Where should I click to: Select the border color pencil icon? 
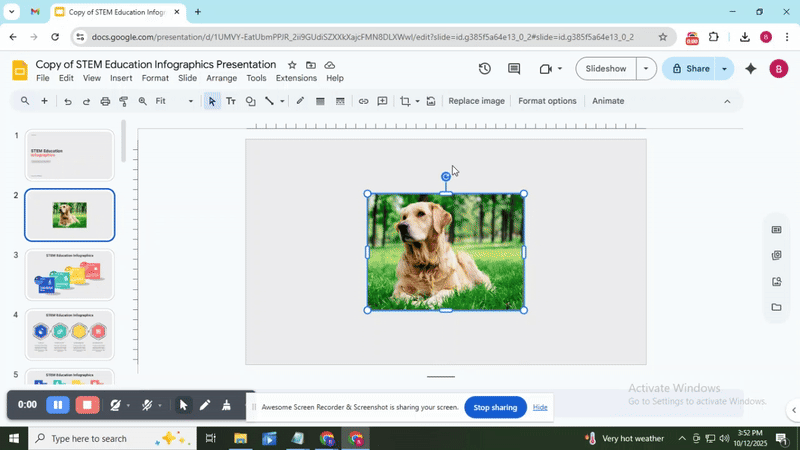pos(300,101)
